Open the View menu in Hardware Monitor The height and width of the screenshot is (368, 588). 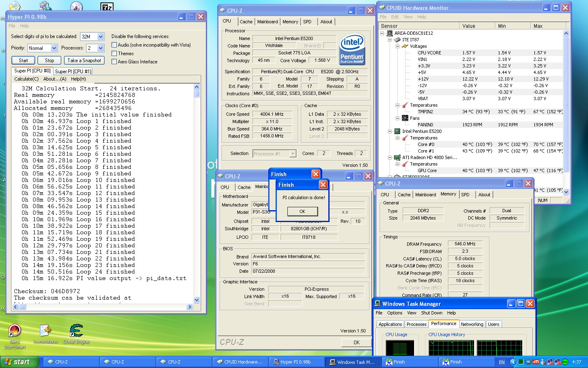[x=408, y=17]
